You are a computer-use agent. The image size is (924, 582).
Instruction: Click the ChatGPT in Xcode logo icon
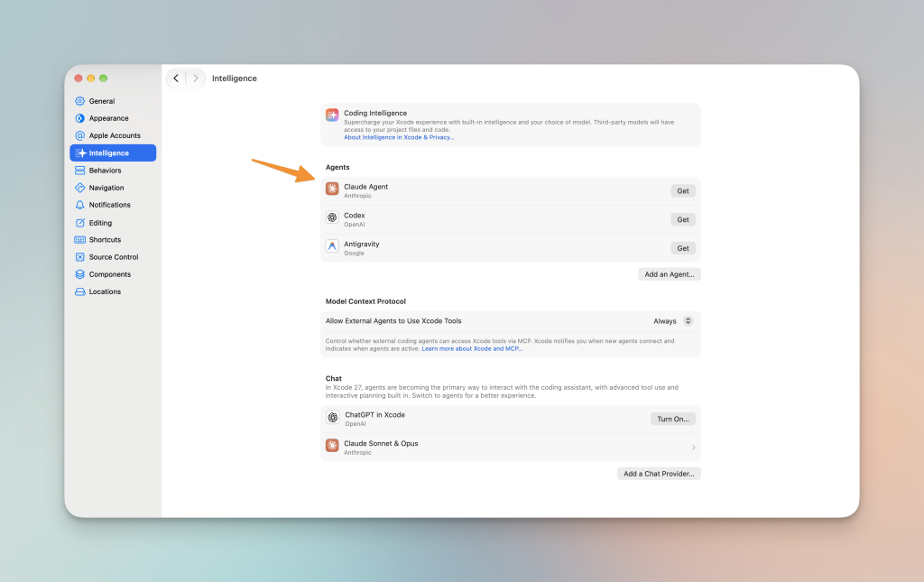tap(333, 417)
